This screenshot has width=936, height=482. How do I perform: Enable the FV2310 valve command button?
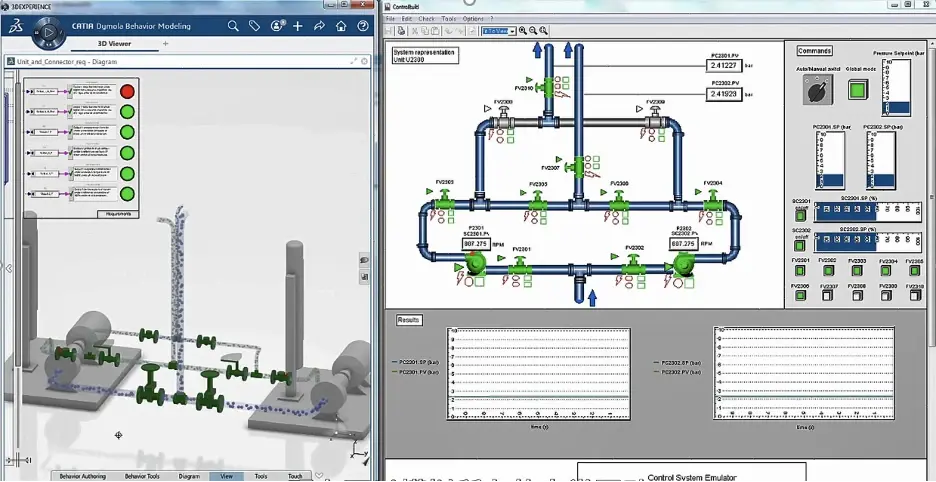point(915,294)
